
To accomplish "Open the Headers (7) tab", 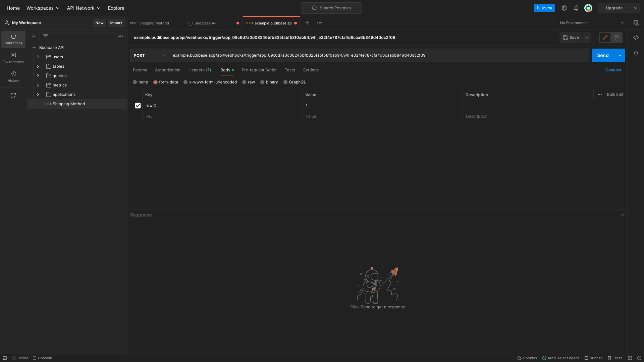I will point(200,70).
